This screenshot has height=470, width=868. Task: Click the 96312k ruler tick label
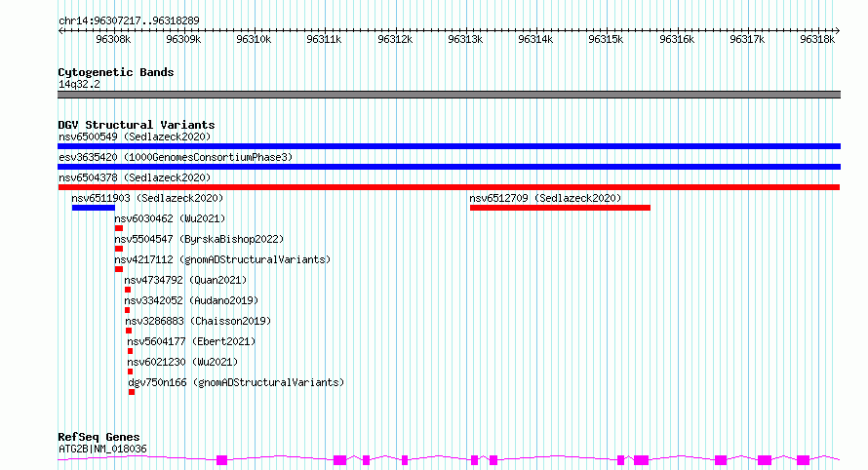point(395,39)
